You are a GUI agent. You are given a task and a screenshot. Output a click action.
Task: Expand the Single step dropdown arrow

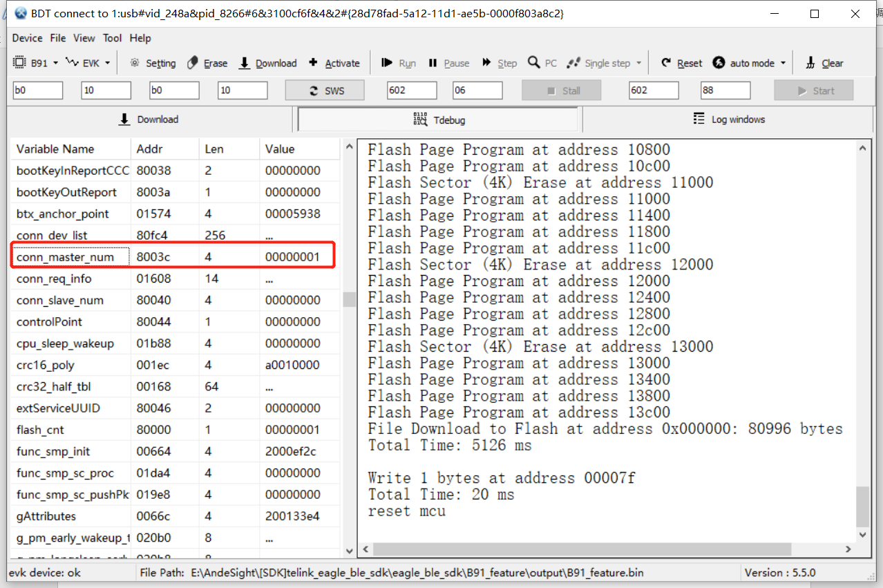(639, 63)
